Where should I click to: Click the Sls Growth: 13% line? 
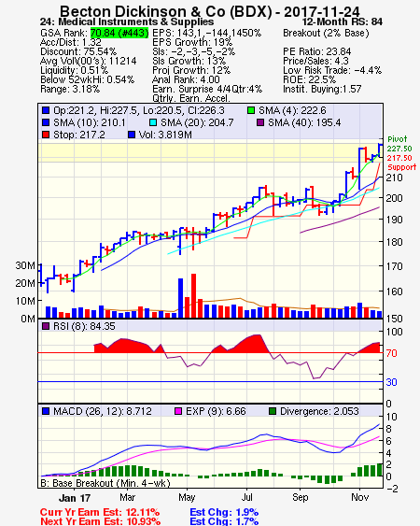click(x=189, y=61)
